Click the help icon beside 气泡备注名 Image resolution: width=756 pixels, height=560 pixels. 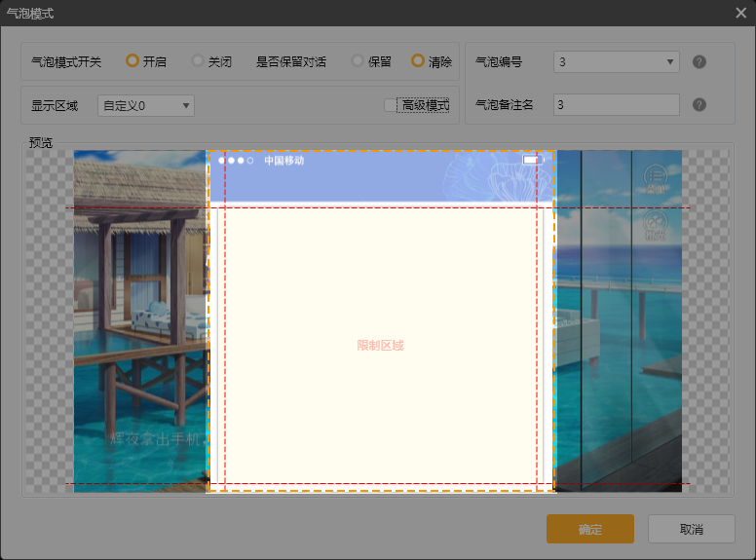pyautogui.click(x=699, y=105)
